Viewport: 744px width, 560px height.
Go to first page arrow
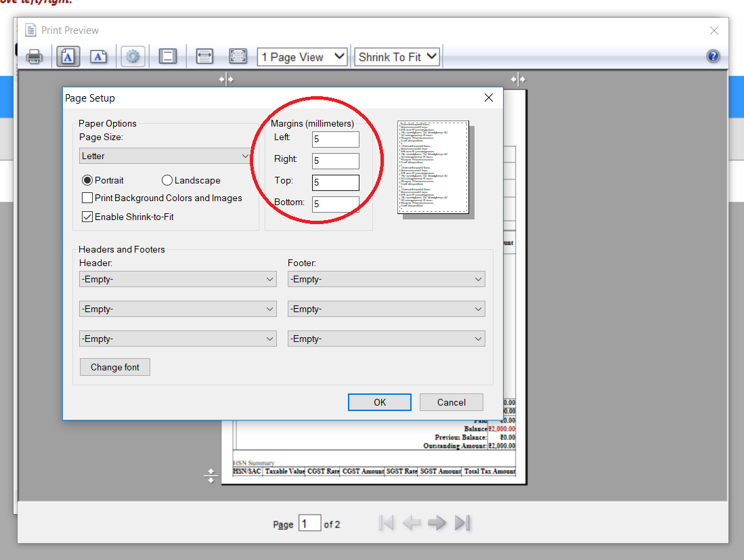click(x=387, y=523)
